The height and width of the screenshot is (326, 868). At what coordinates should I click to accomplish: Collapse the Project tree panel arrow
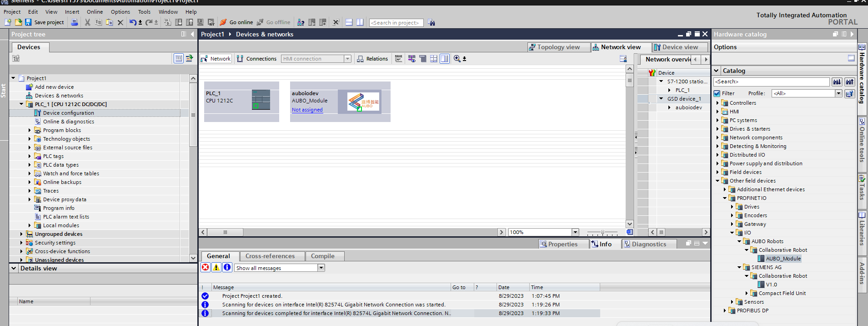(x=192, y=34)
